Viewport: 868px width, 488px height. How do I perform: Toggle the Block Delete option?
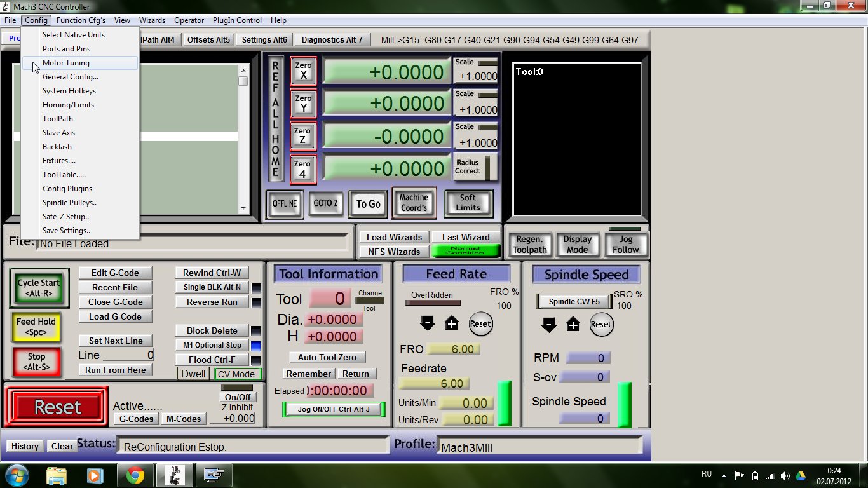click(x=212, y=330)
